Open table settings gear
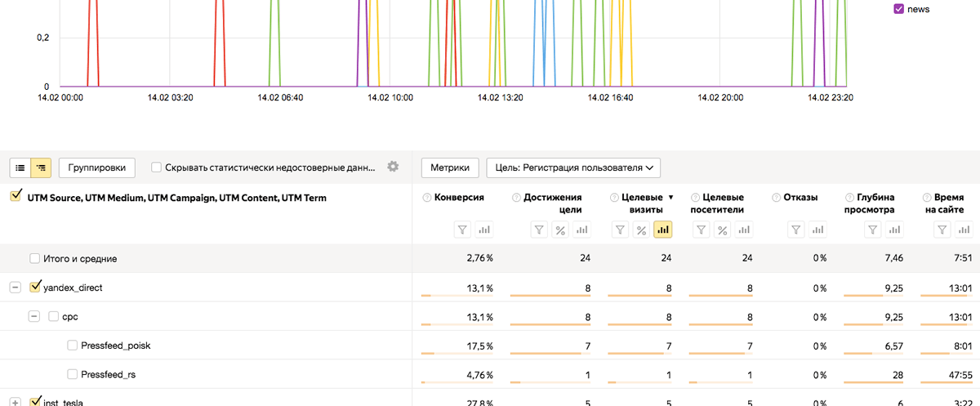This screenshot has width=980, height=406. (393, 167)
